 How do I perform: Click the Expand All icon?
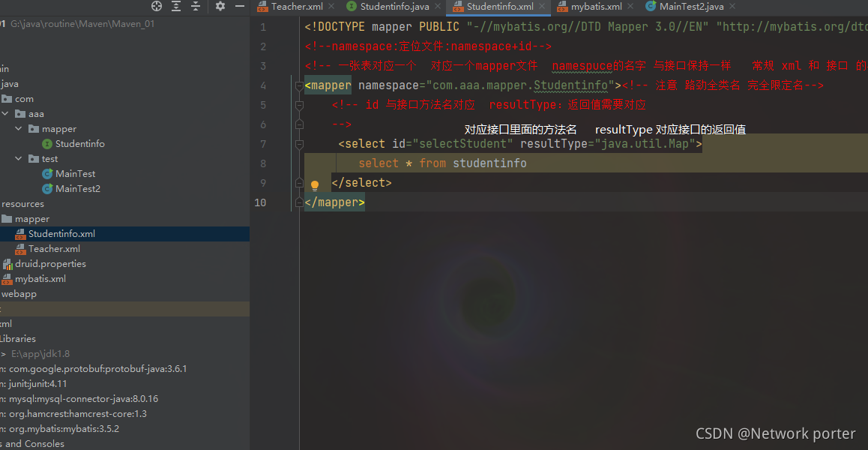pyautogui.click(x=176, y=6)
